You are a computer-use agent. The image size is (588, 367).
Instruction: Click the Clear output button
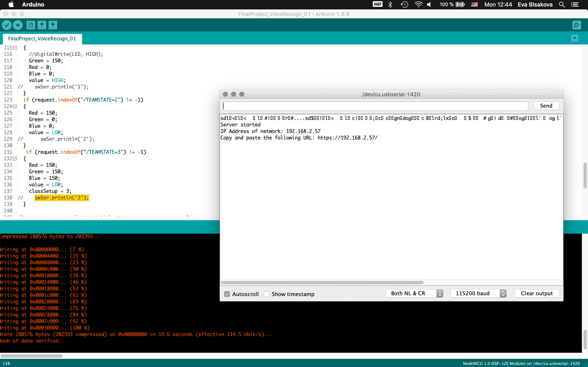pos(537,293)
